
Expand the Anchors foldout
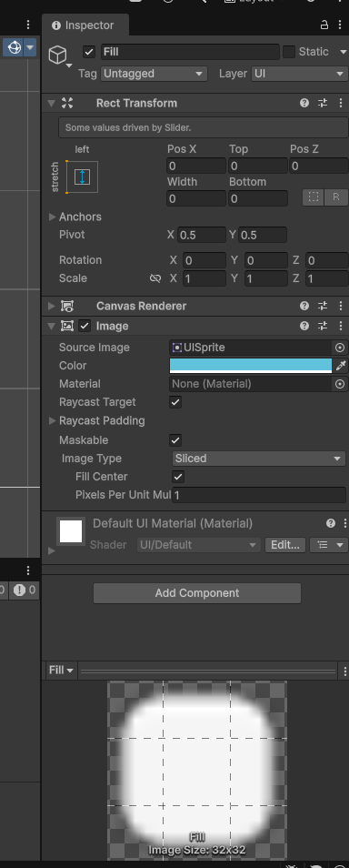pos(53,217)
